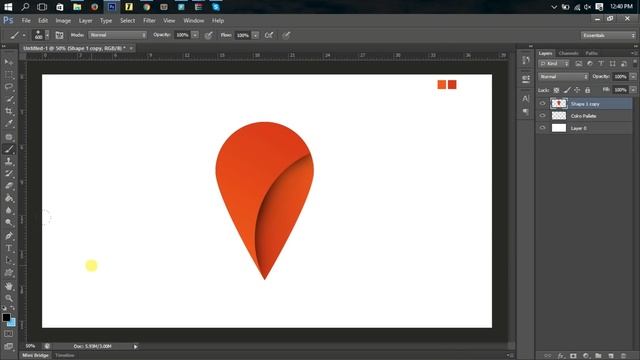Open the Essentials workspace dropdown

click(609, 36)
